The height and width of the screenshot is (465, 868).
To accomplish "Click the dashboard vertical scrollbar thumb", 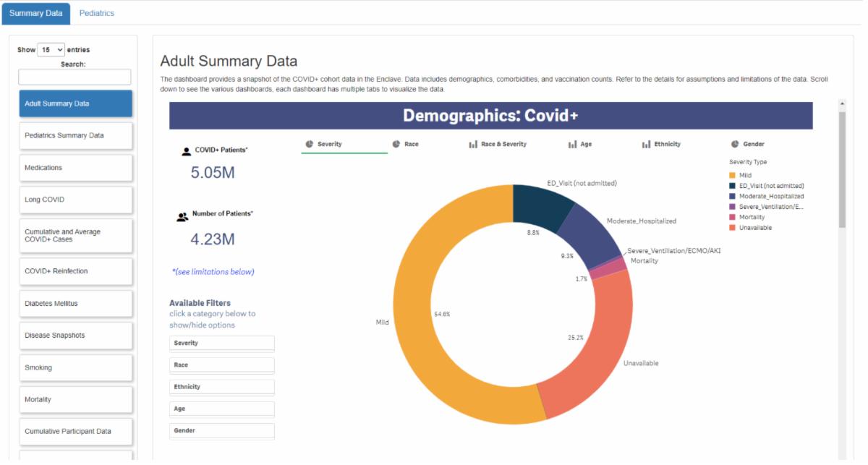I will [x=841, y=170].
